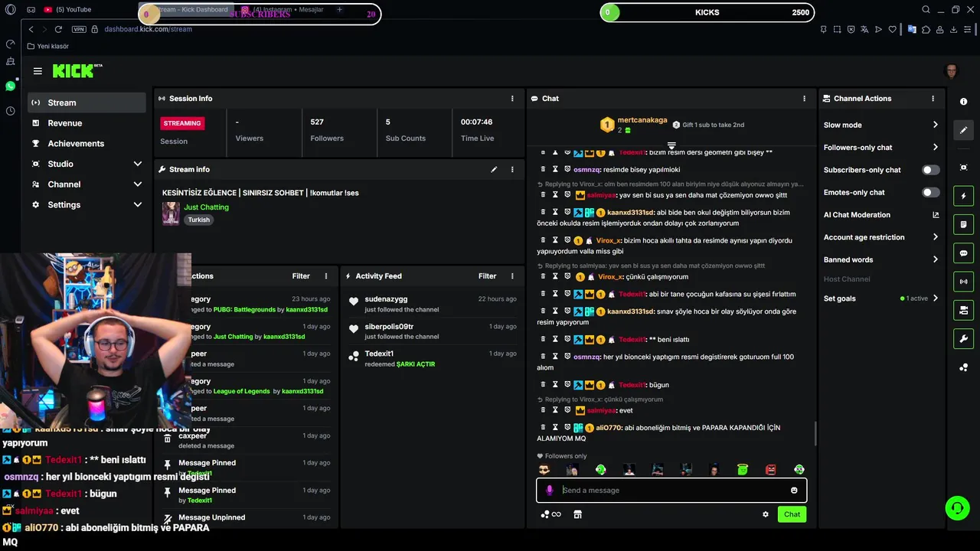Screen dimensions: 980x551
Task: Click the speech bubble chat sidebar icon
Action: (x=963, y=253)
